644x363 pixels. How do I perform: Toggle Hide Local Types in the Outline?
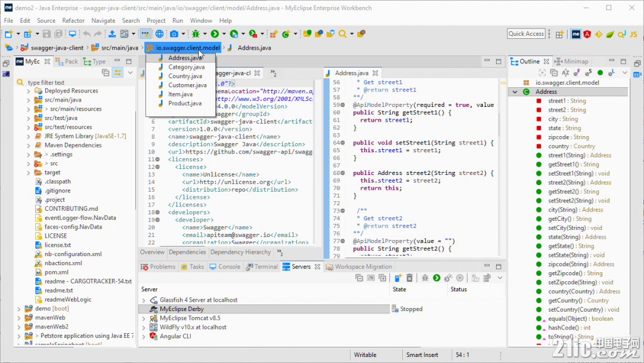click(x=612, y=73)
